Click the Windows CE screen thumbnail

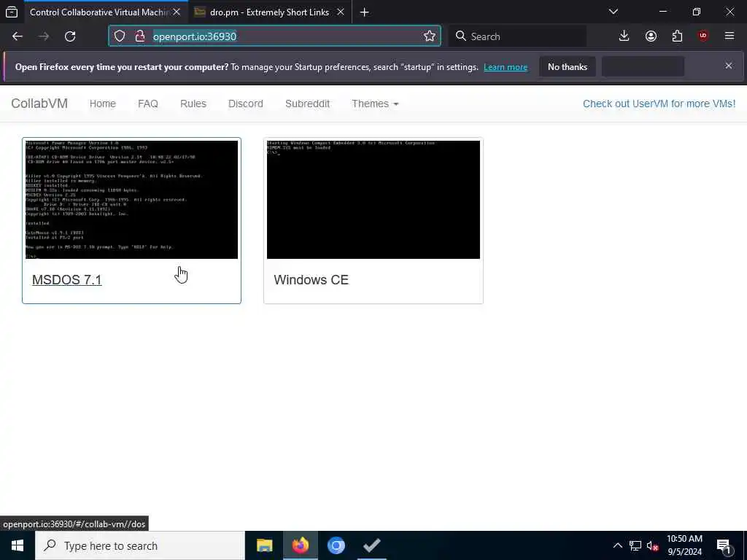(x=373, y=200)
